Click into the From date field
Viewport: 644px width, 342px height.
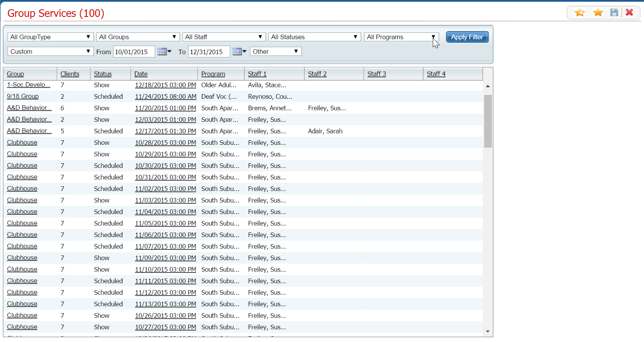(134, 51)
